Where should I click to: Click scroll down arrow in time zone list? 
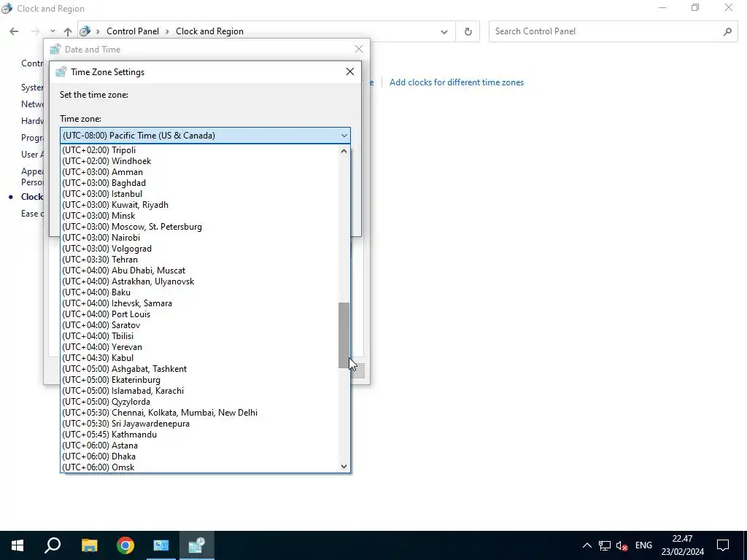pyautogui.click(x=344, y=467)
